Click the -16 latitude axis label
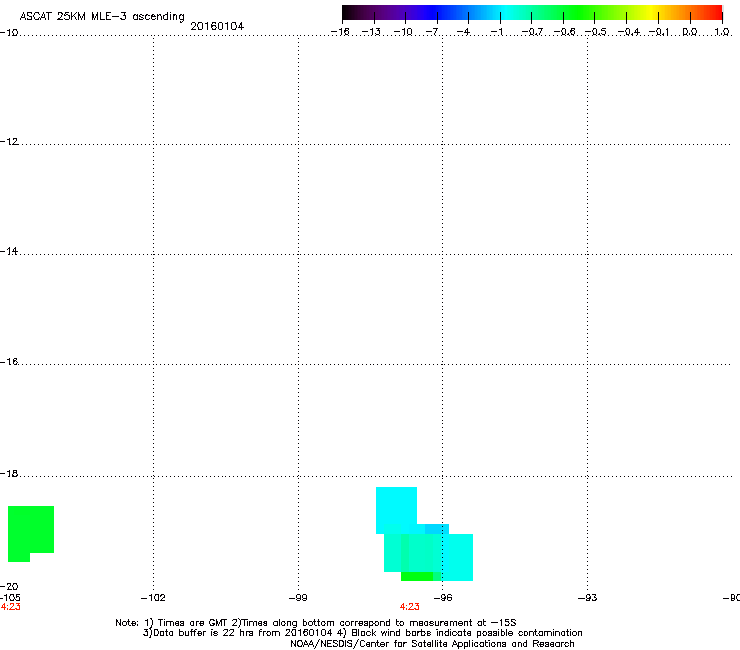The height and width of the screenshot is (650, 740). pyautogui.click(x=9, y=362)
